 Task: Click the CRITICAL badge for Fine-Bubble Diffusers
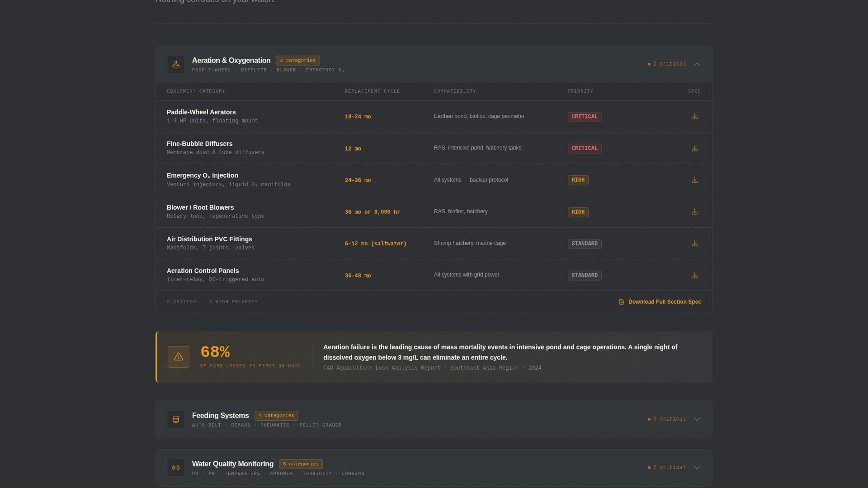[585, 148]
